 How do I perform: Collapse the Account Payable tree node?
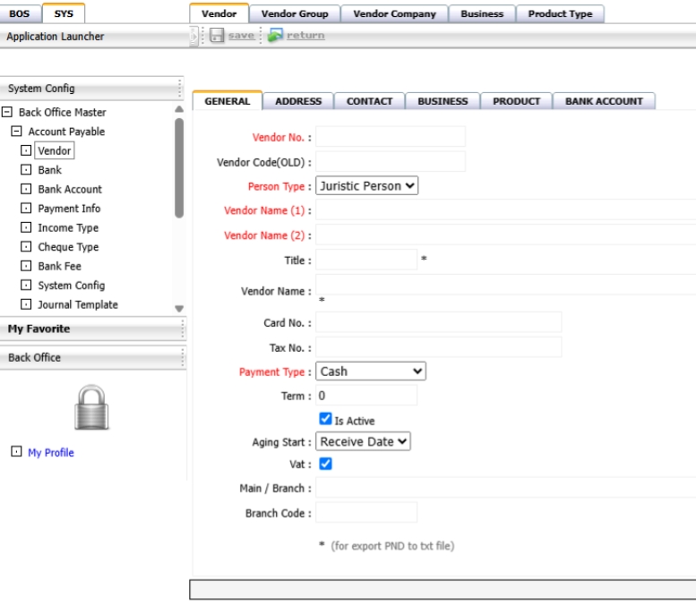tap(16, 132)
